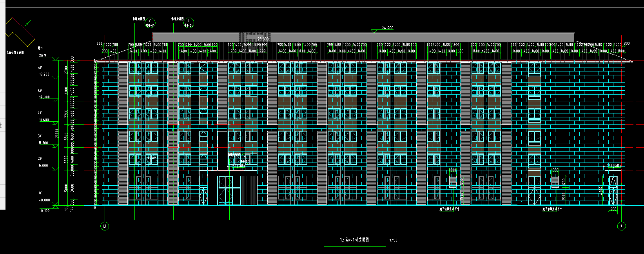644x254 pixels.
Task: Click the drawing title 13轴~1轴立面图
Action: click(354, 239)
